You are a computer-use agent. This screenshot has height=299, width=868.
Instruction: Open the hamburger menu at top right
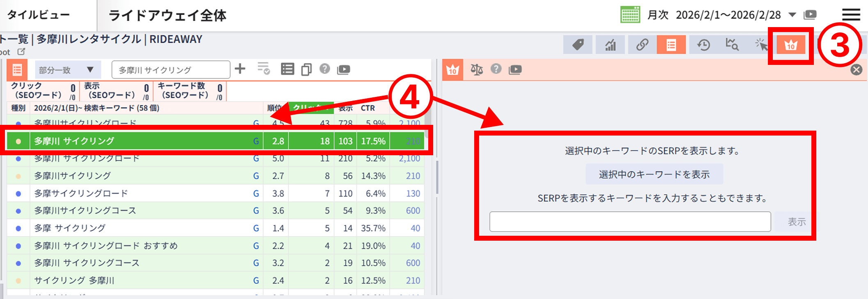tap(851, 15)
